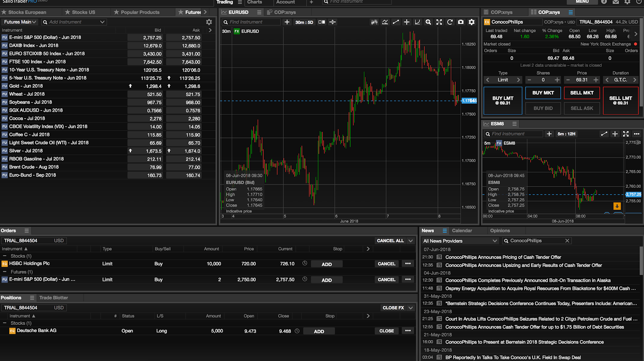Click BUY MKT button
This screenshot has width=644, height=361.
pyautogui.click(x=543, y=93)
